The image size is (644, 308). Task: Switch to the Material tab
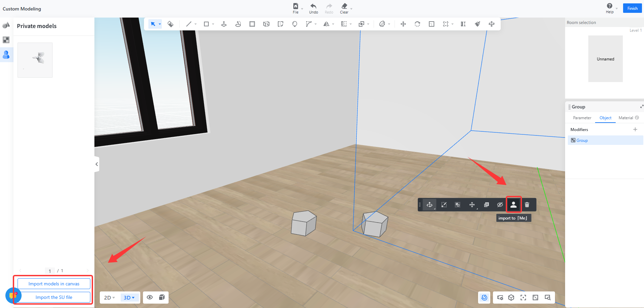(626, 118)
